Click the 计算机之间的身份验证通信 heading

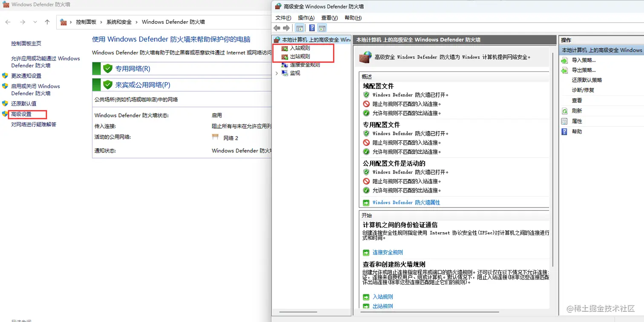400,225
